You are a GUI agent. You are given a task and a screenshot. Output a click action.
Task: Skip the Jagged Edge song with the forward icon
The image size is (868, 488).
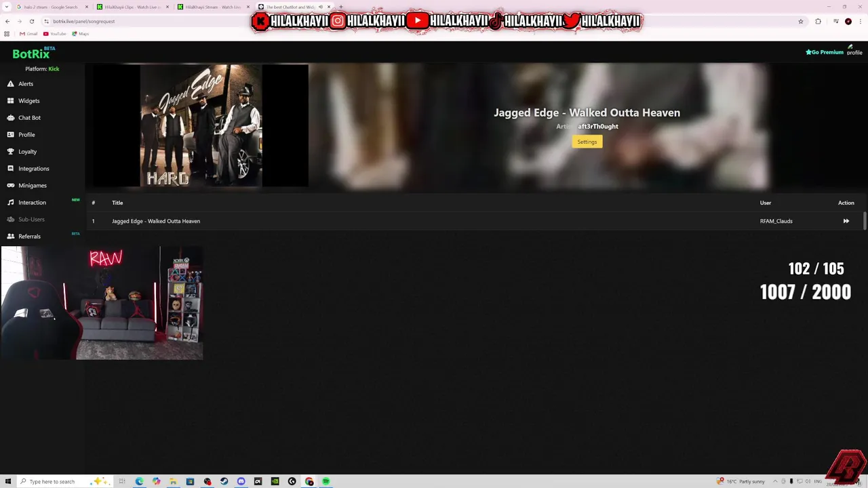click(846, 221)
